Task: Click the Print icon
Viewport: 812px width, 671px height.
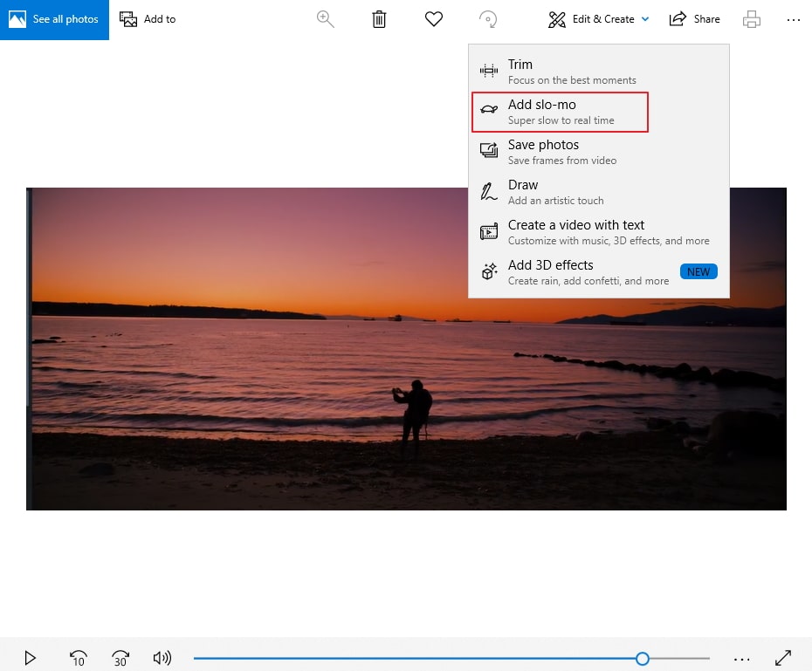Action: click(x=752, y=19)
